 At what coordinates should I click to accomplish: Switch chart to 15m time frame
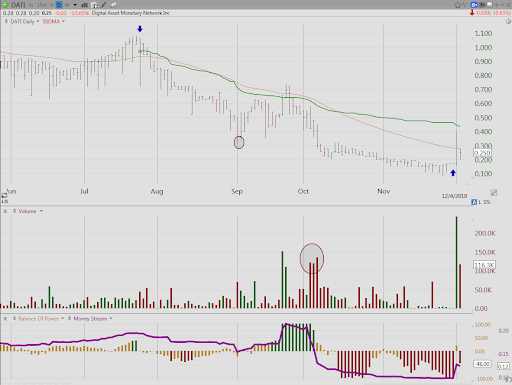(42, 5)
